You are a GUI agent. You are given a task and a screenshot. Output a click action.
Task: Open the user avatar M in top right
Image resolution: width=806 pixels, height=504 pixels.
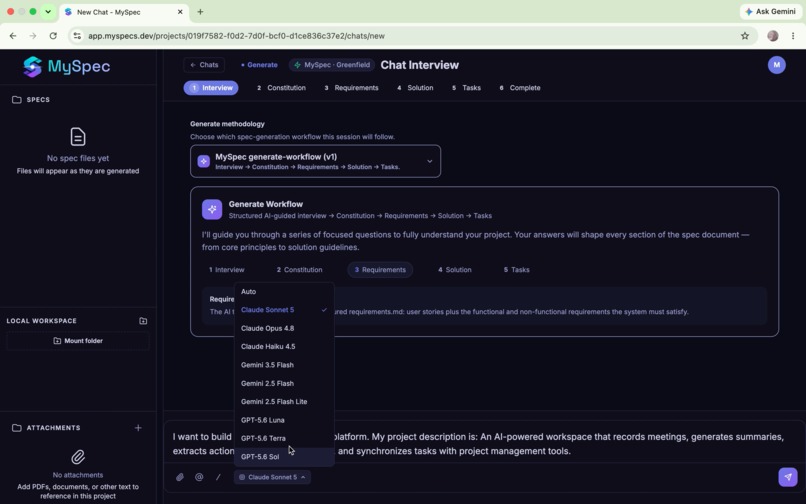776,65
